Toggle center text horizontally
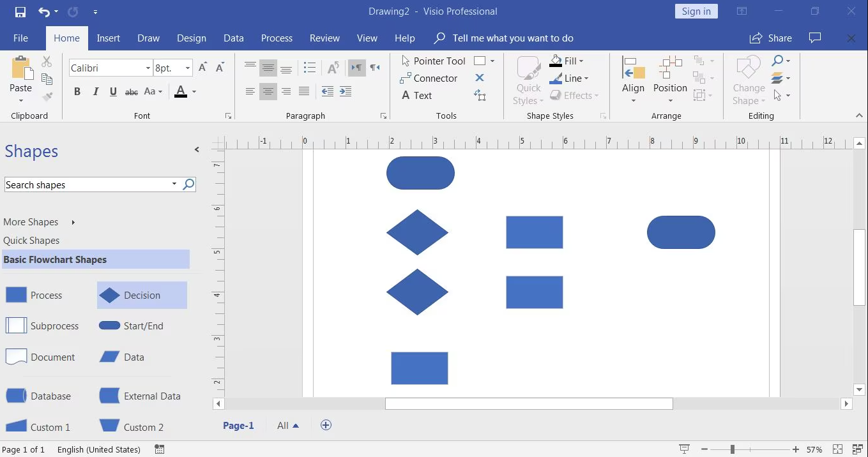Image resolution: width=868 pixels, height=457 pixels. point(268,92)
